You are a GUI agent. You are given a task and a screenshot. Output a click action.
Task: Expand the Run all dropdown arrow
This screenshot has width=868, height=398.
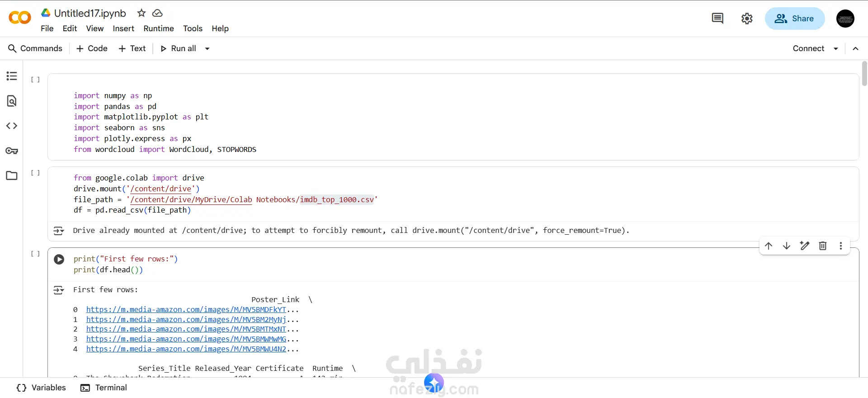pos(208,49)
